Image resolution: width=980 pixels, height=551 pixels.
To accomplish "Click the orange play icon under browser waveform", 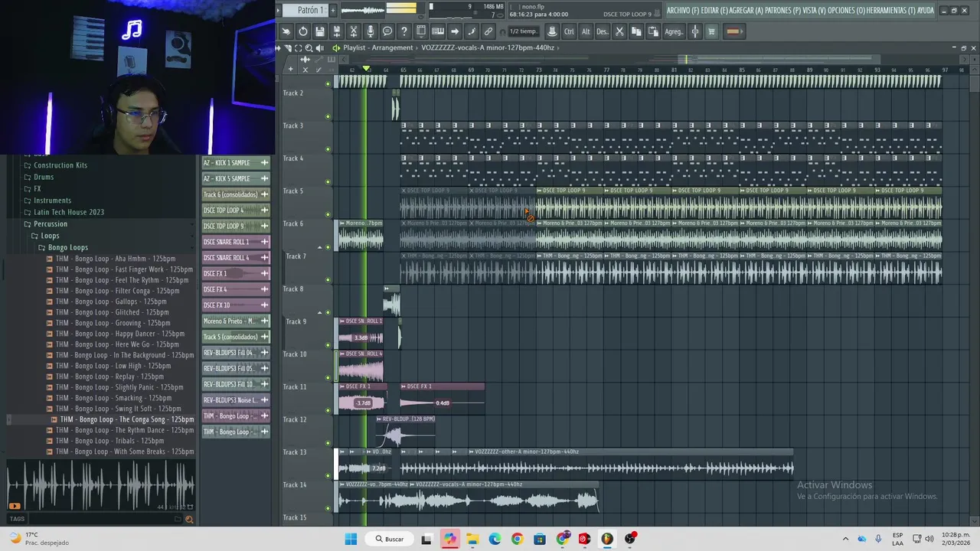I will click(15, 506).
